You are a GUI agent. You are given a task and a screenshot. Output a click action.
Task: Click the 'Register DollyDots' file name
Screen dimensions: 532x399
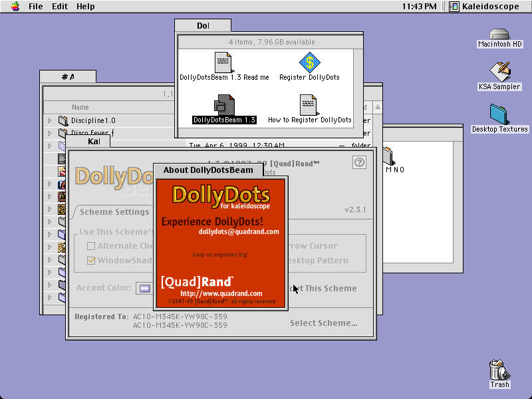pos(309,77)
